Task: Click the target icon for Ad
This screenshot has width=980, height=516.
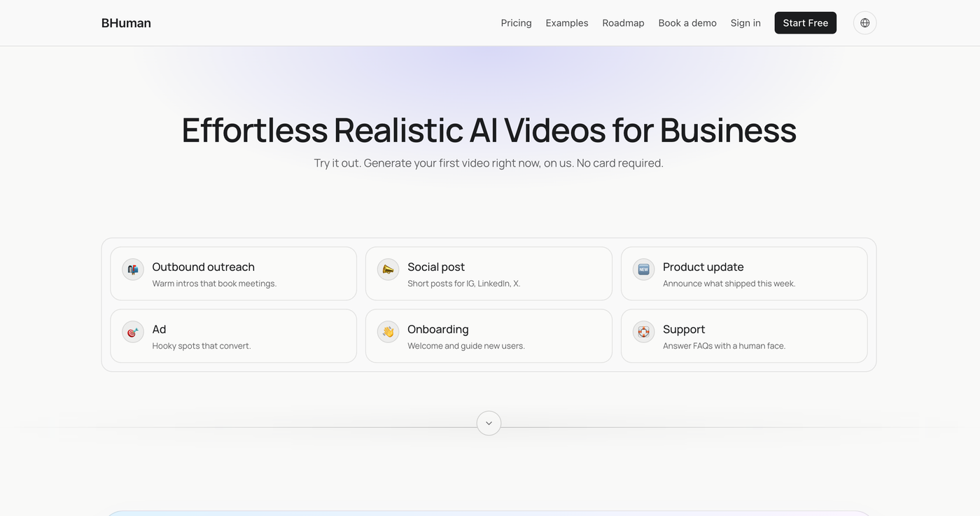Action: [x=133, y=332]
